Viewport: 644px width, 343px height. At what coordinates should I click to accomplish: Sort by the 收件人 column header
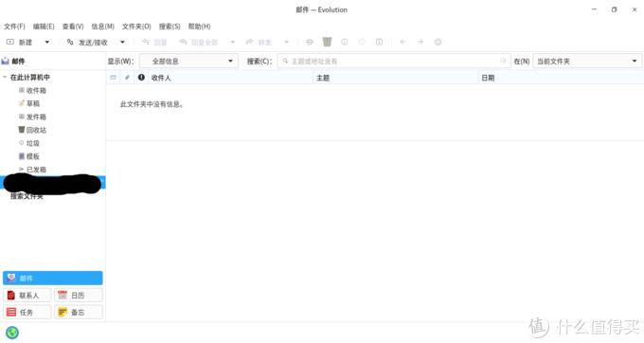coord(230,78)
